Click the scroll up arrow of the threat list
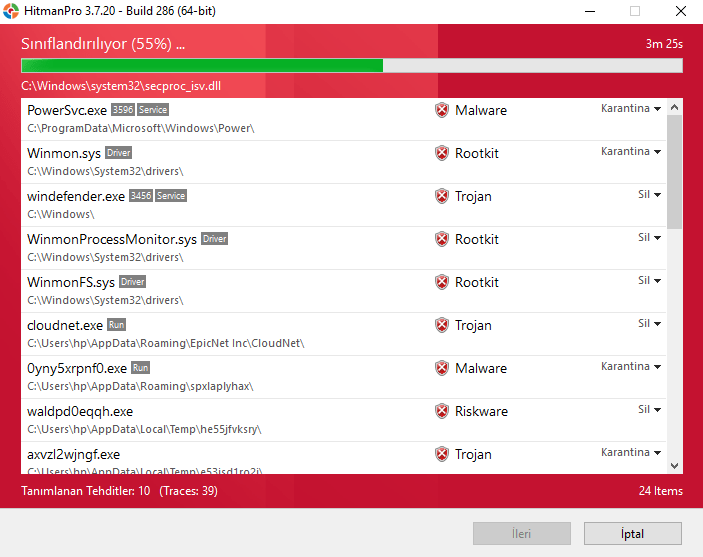The width and height of the screenshot is (703, 557). [x=674, y=107]
